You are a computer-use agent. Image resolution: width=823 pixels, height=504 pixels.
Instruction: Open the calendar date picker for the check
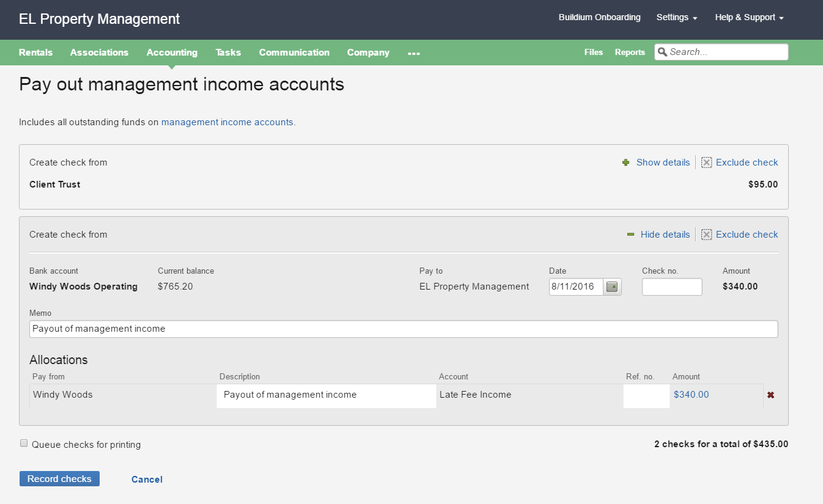(611, 287)
